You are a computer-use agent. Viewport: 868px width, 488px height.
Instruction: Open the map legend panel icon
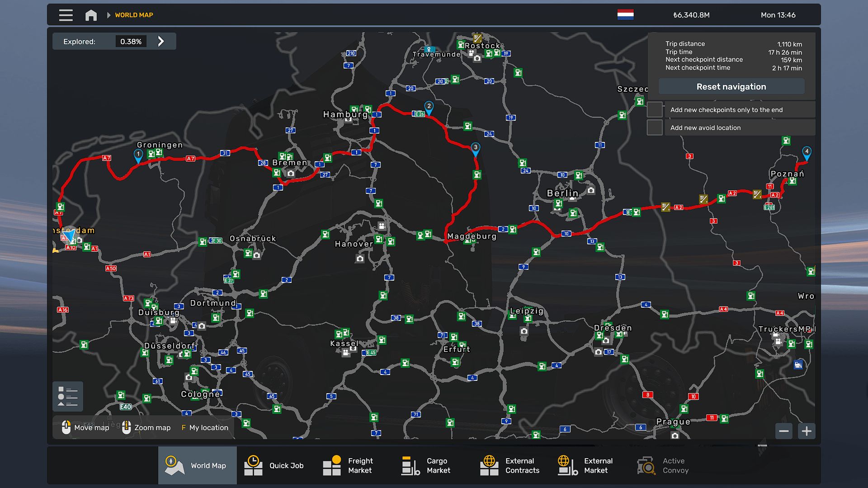click(x=67, y=397)
